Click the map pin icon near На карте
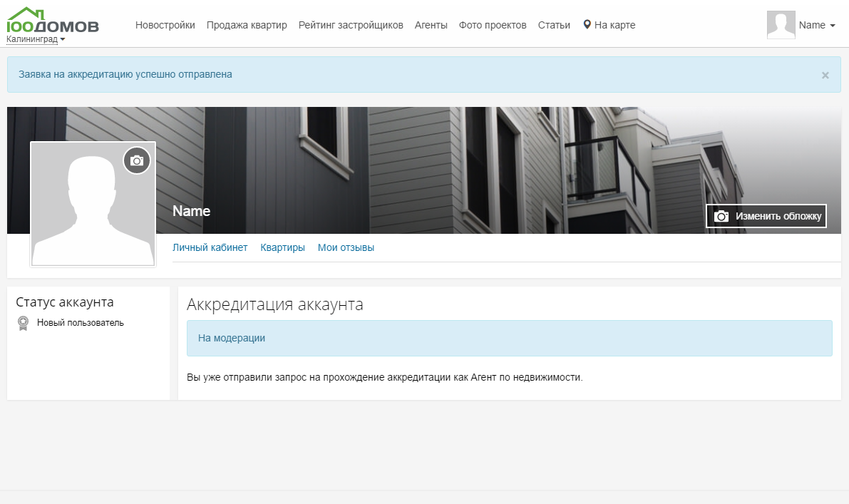849x504 pixels. (x=587, y=25)
